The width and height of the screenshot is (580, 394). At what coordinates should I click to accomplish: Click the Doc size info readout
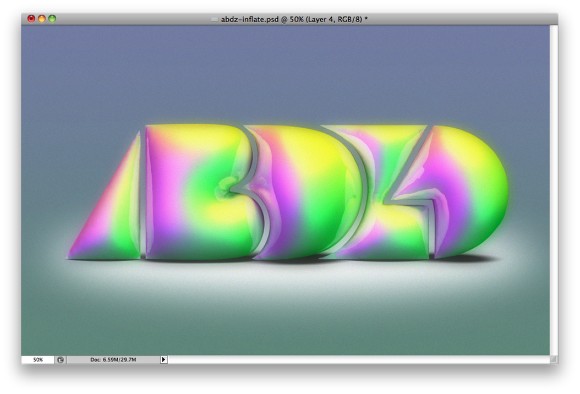point(113,360)
